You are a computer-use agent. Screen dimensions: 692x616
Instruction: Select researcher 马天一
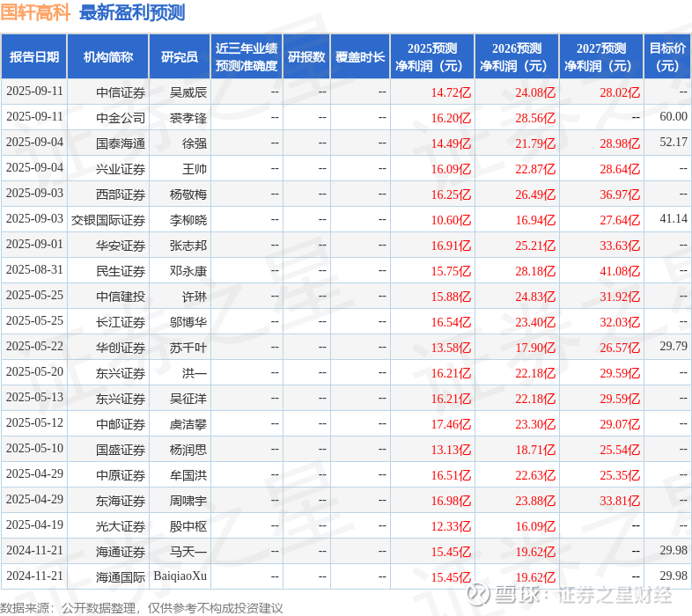(188, 553)
